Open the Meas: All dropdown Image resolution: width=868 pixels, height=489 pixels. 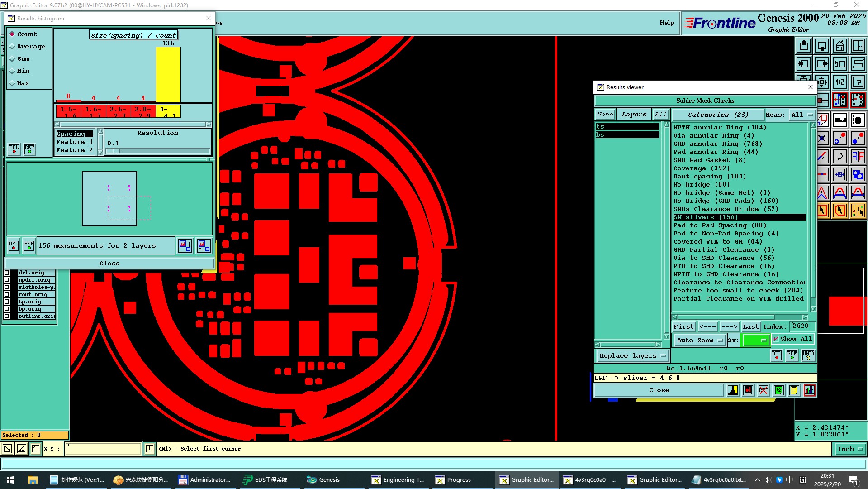802,115
